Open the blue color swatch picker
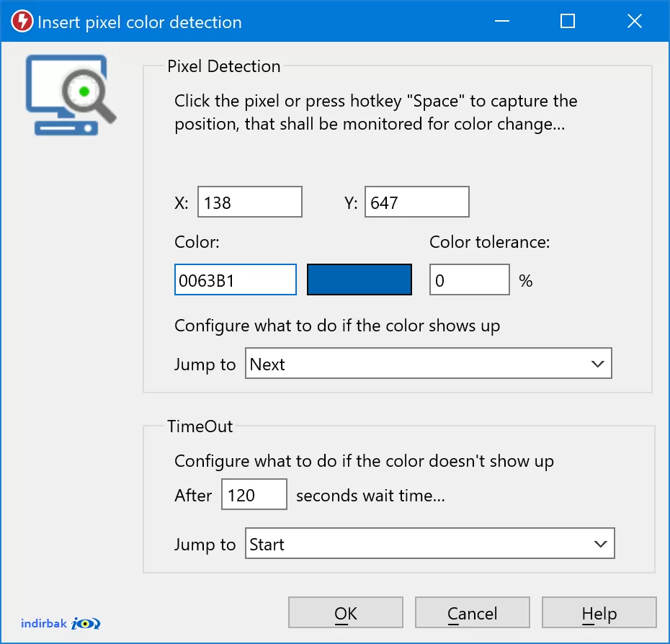This screenshot has height=644, width=670. (359, 279)
